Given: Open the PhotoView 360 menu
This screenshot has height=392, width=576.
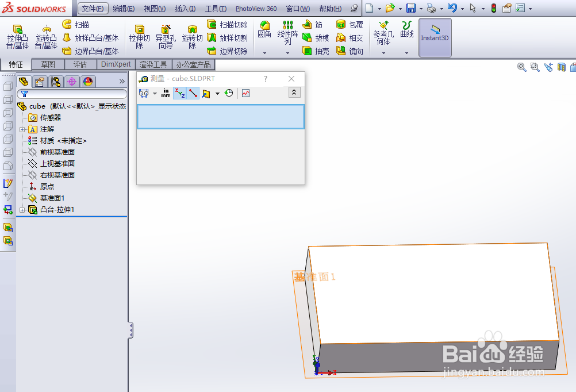Looking at the screenshot, I should (x=256, y=9).
